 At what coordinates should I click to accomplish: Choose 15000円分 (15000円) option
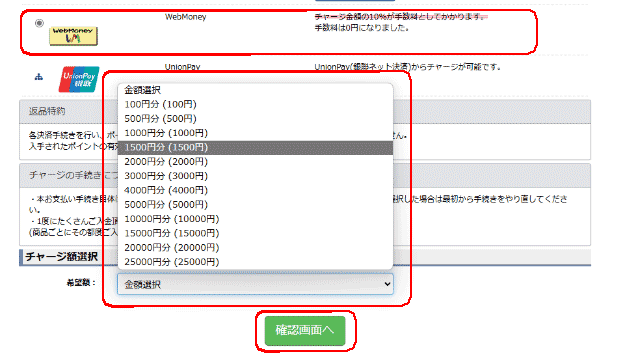(x=255, y=233)
